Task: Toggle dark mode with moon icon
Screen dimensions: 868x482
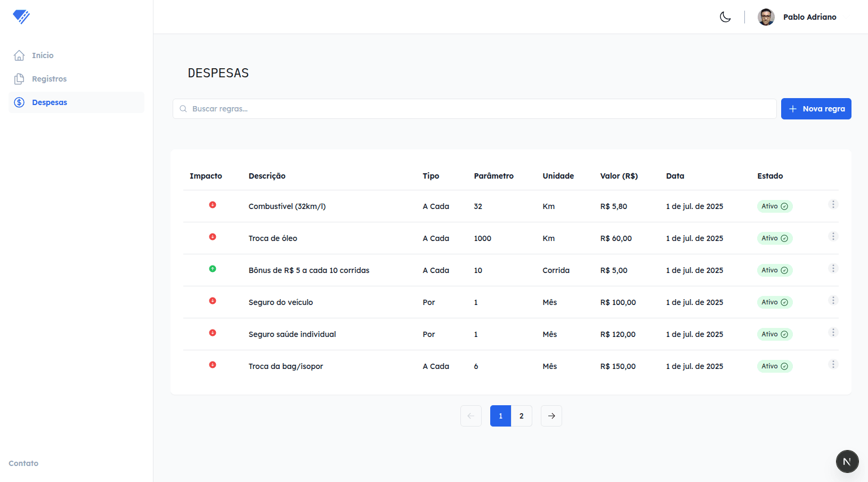Action: 725,17
